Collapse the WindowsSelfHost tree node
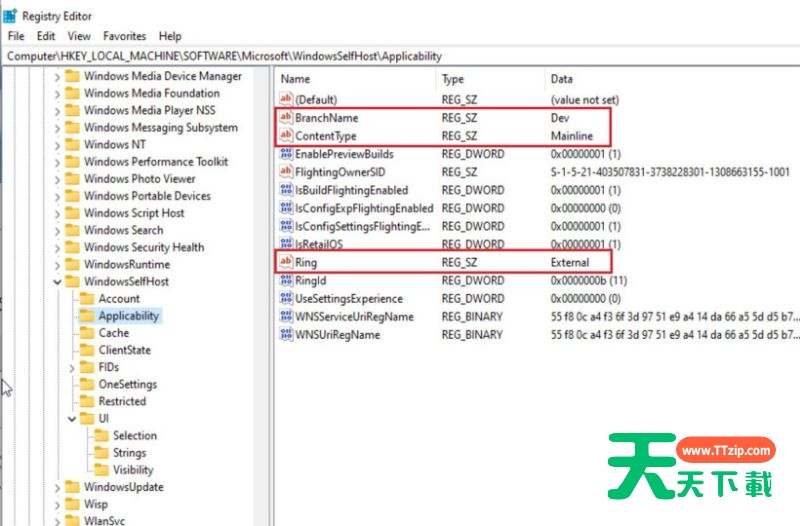Screen dimensions: 800x526 tap(57, 282)
